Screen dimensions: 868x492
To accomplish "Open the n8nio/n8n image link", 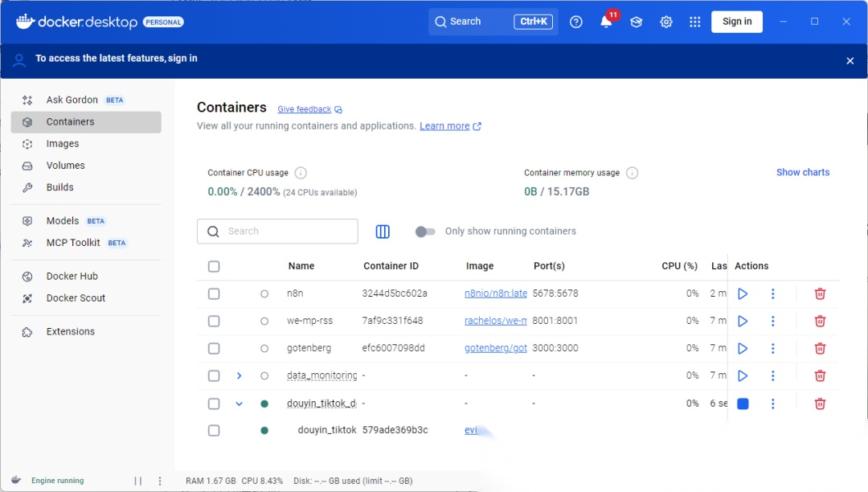I will pyautogui.click(x=495, y=293).
